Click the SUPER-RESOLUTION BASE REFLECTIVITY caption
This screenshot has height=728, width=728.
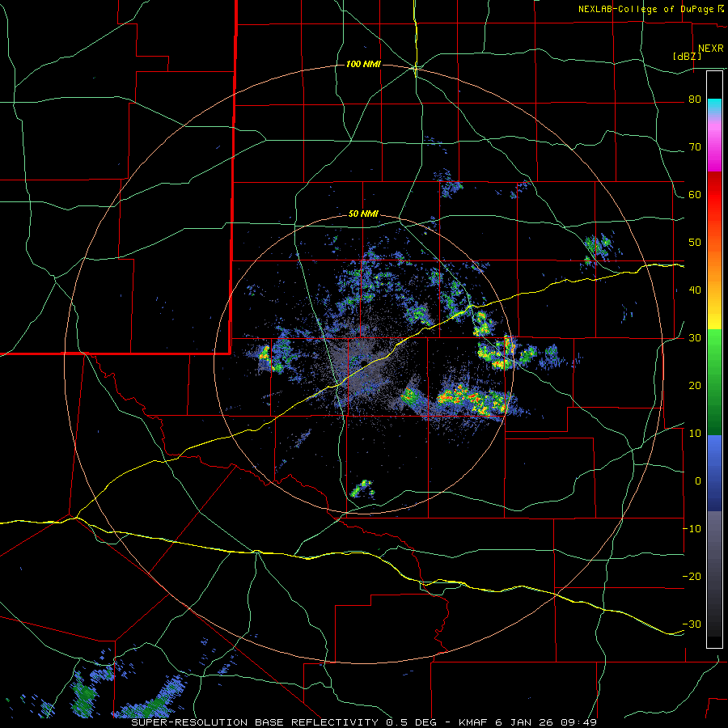tap(255, 722)
